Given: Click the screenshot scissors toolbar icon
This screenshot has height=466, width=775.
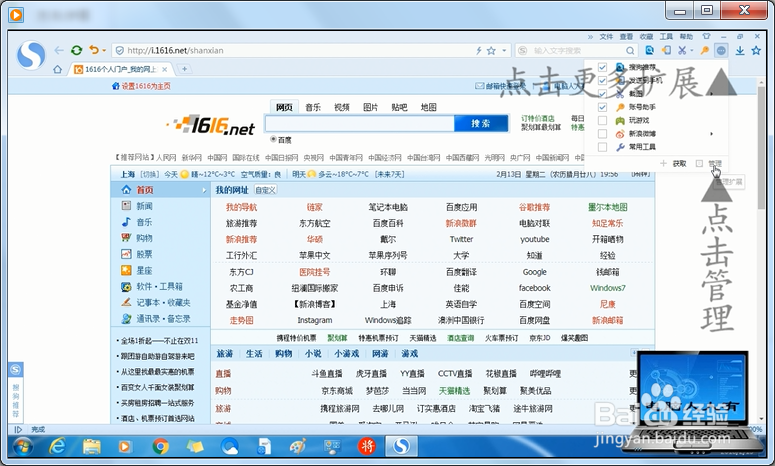Looking at the screenshot, I should pos(682,50).
